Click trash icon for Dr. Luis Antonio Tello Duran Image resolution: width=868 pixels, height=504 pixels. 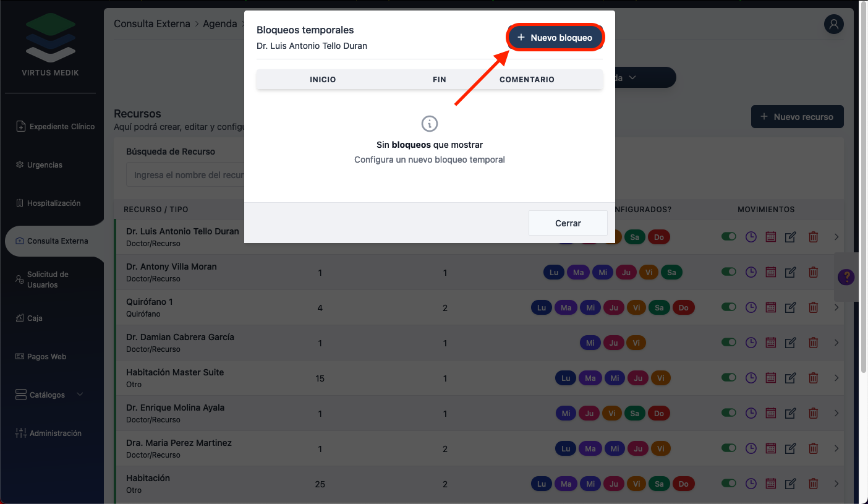pos(814,237)
